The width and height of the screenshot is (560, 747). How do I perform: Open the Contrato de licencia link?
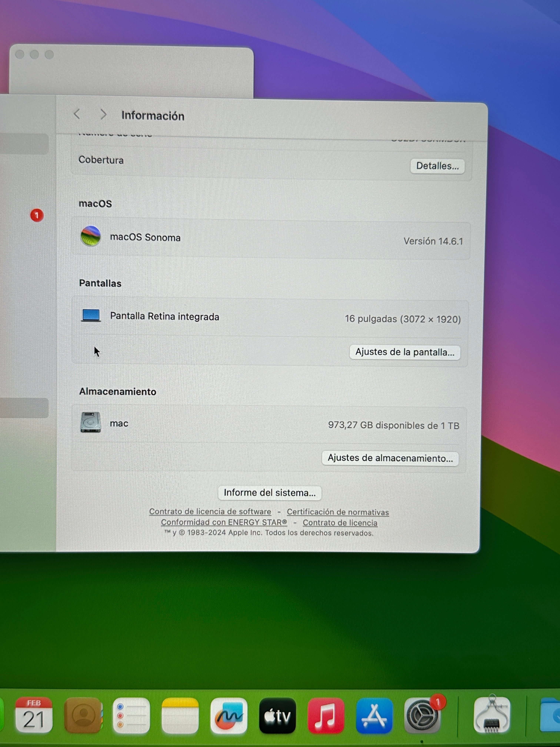pos(340,522)
